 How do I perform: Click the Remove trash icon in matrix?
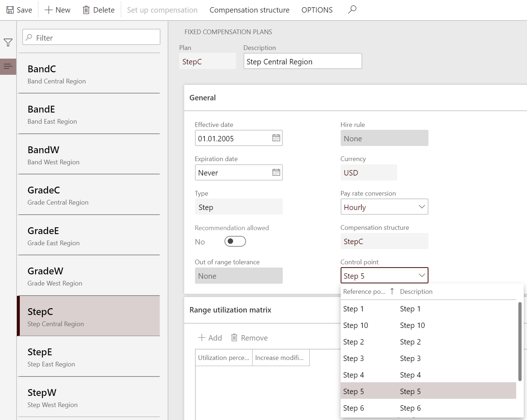[234, 338]
